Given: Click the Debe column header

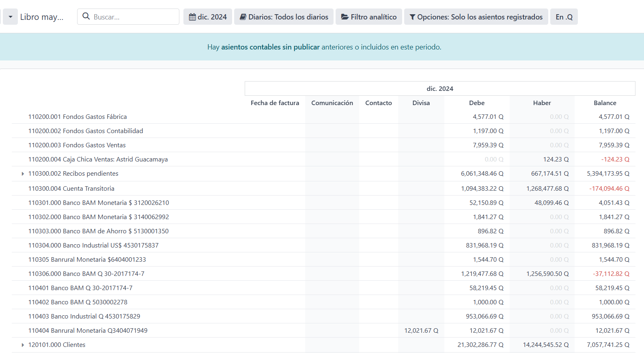Looking at the screenshot, I should tap(477, 103).
